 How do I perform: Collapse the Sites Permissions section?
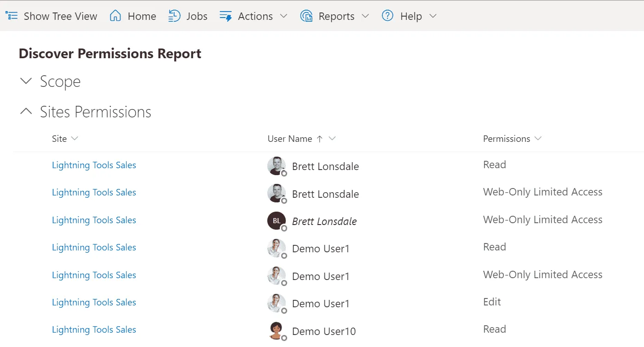click(x=25, y=111)
